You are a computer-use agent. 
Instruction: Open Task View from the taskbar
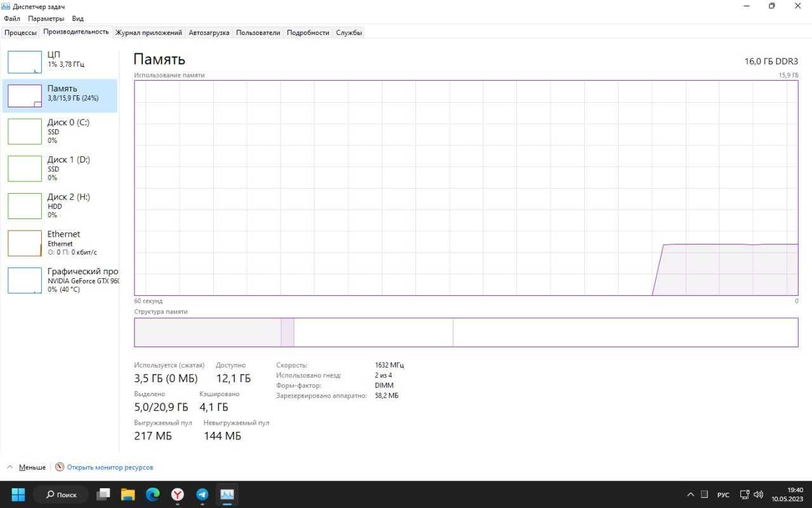103,494
